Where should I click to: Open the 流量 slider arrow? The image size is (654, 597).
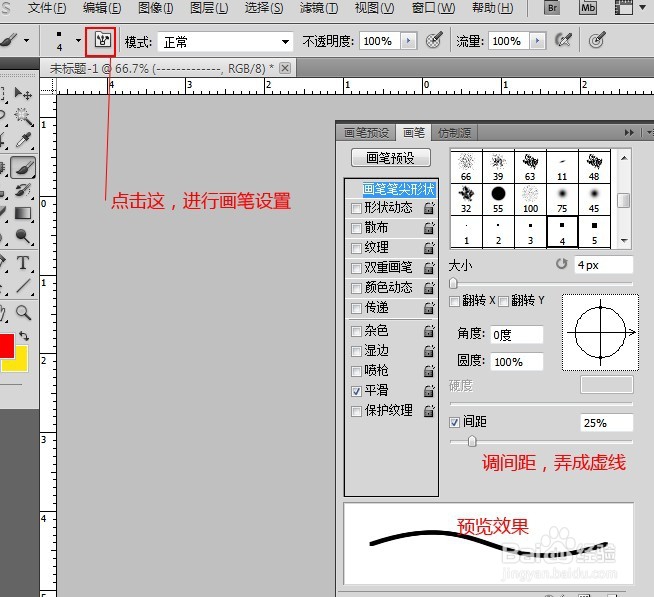(537, 41)
